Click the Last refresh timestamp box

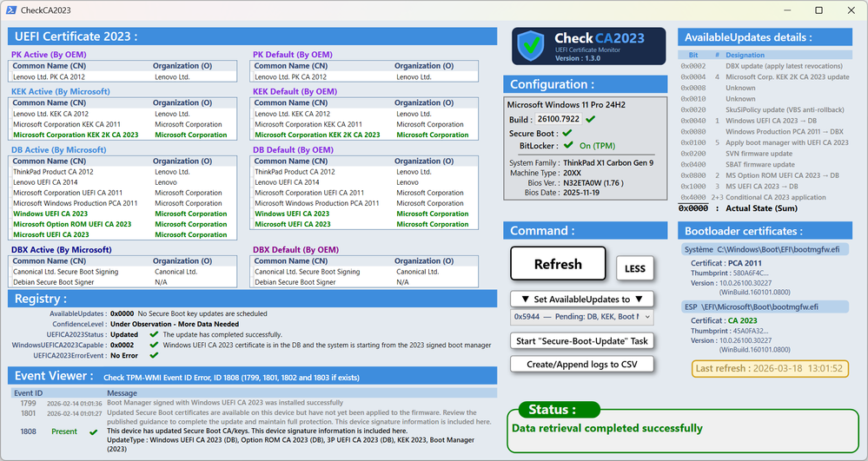click(770, 369)
